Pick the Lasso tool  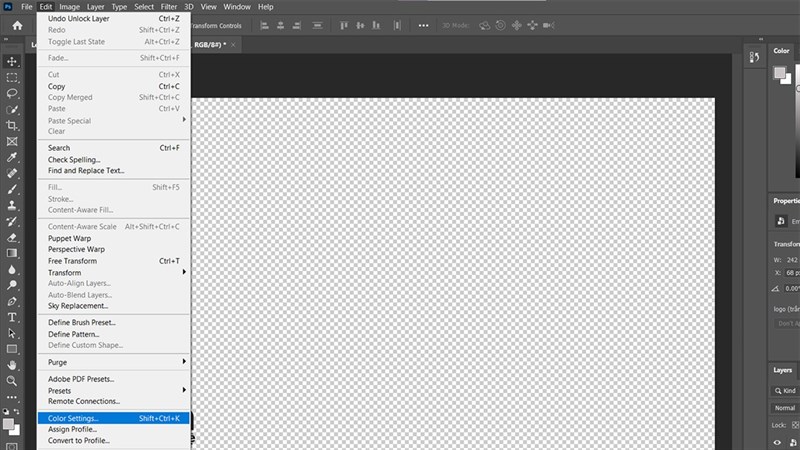(13, 93)
